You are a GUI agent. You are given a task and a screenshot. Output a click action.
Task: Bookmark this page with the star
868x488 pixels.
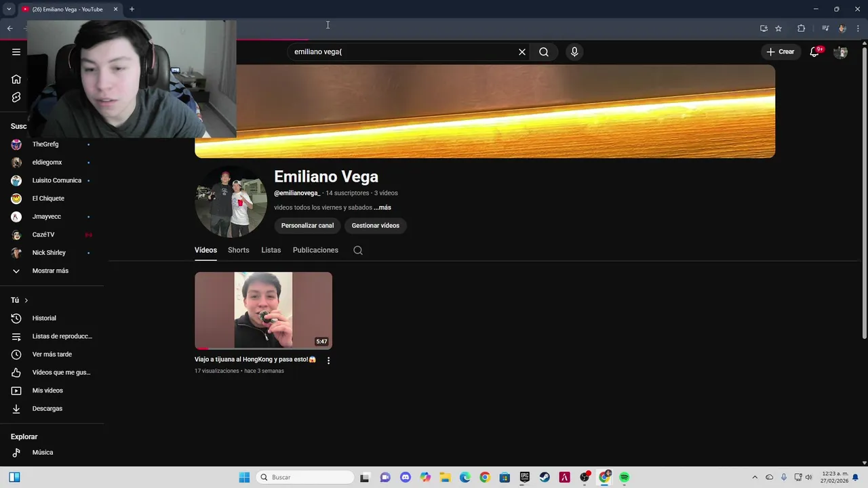778,28
